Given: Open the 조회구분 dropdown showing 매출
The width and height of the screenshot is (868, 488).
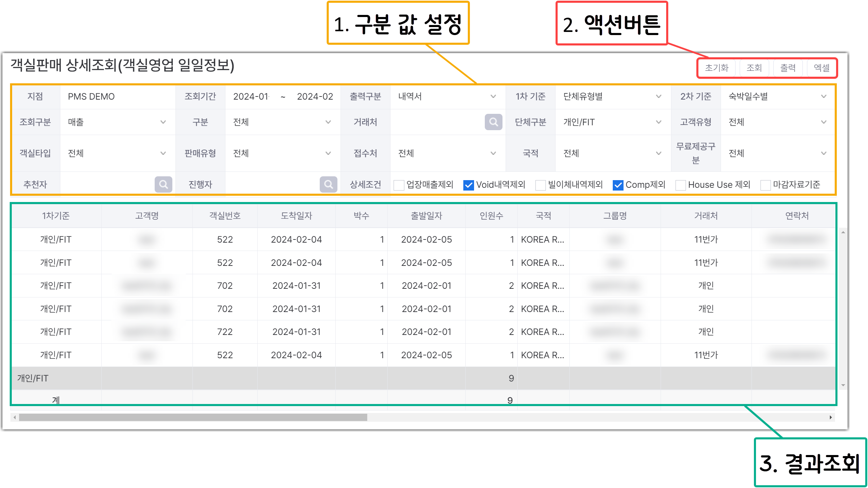Looking at the screenshot, I should 117,122.
